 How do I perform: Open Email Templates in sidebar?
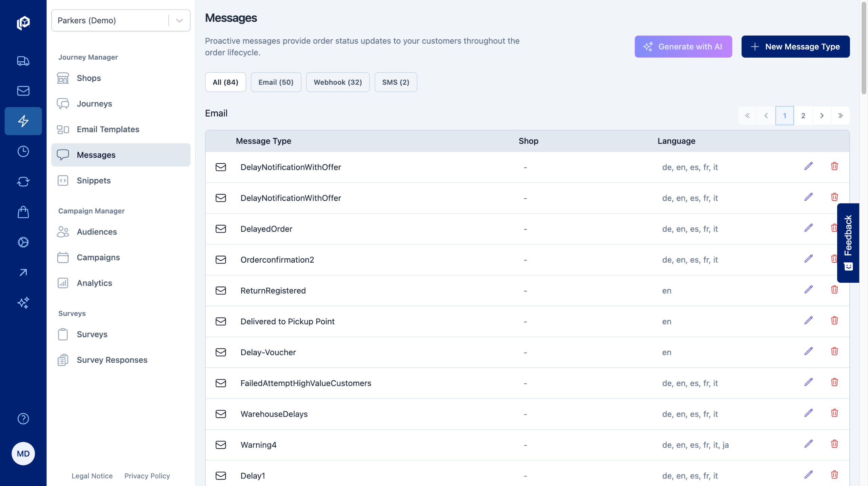(108, 129)
